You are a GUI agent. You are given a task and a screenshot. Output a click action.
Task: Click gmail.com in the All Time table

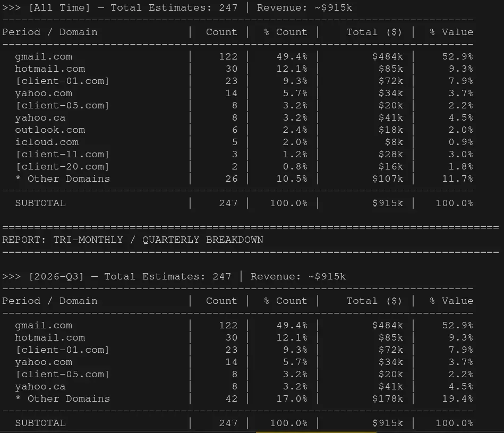[x=44, y=56]
